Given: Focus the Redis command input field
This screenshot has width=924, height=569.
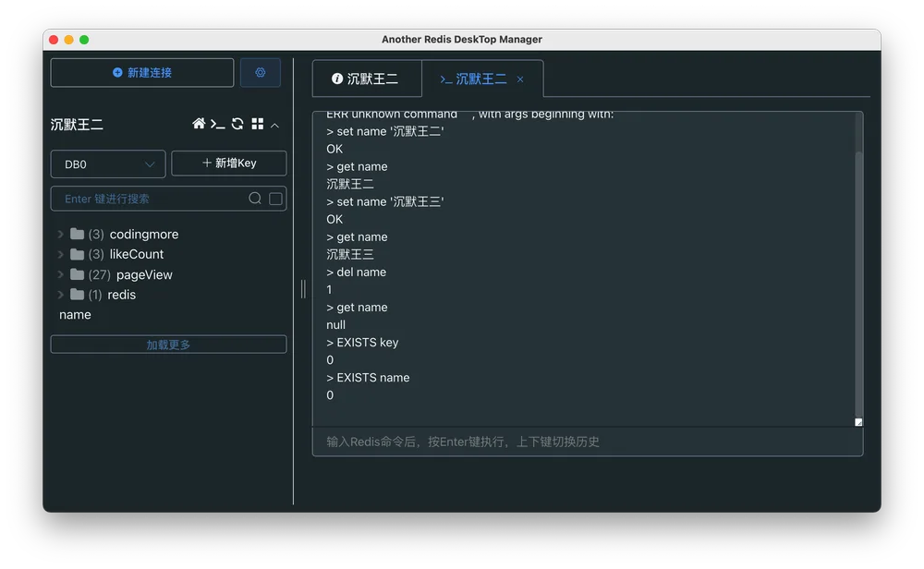Looking at the screenshot, I should pyautogui.click(x=588, y=442).
